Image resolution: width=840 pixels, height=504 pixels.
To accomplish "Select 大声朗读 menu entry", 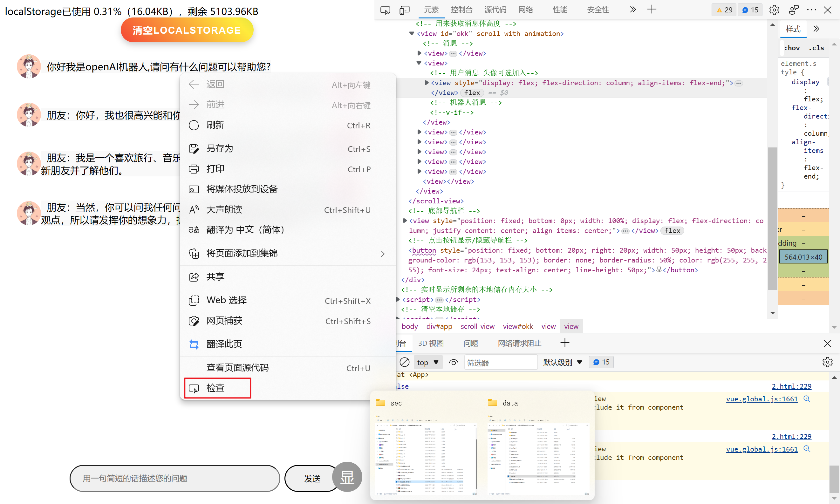I will [288, 209].
